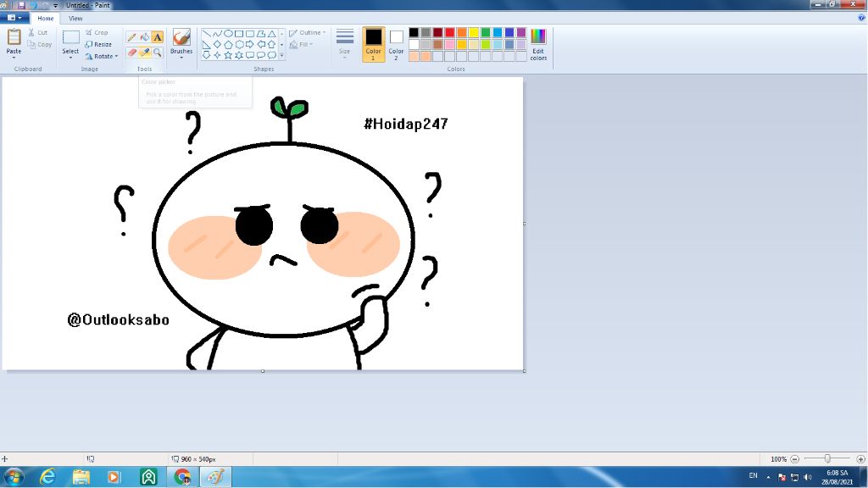Click the Crop button
This screenshot has width=868, height=488.
[x=97, y=33]
